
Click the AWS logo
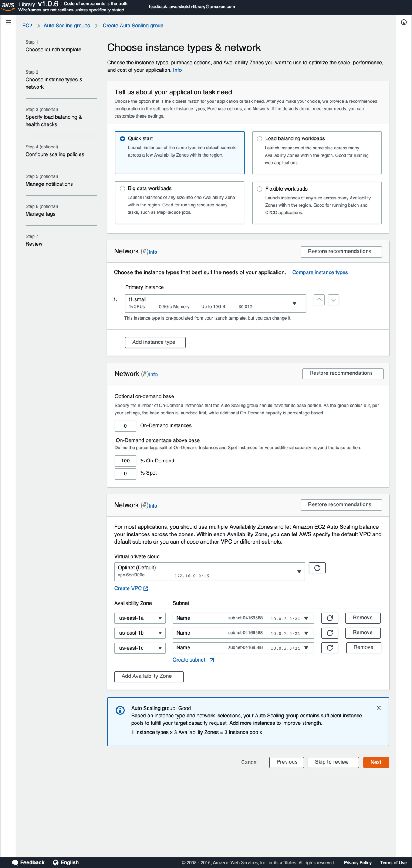(8, 6)
